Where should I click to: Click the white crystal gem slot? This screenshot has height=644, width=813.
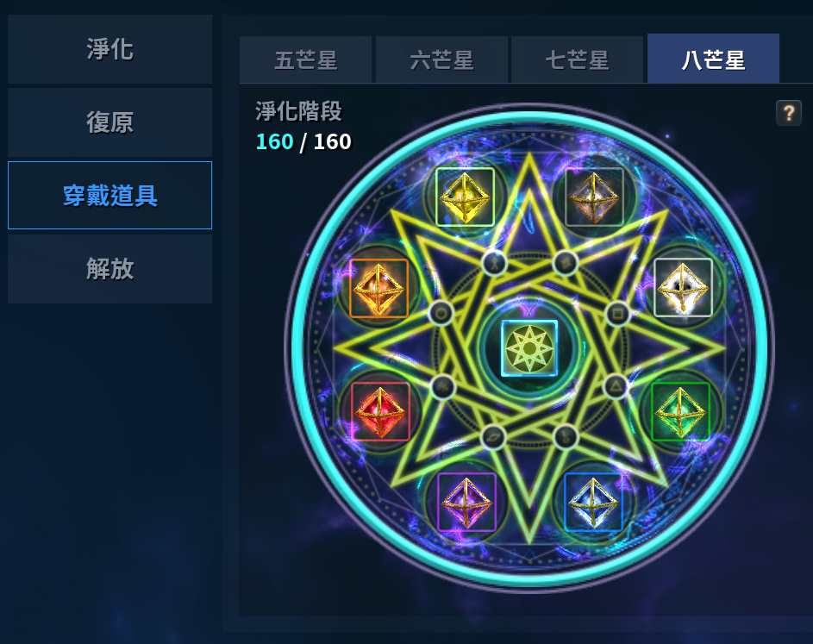click(683, 287)
